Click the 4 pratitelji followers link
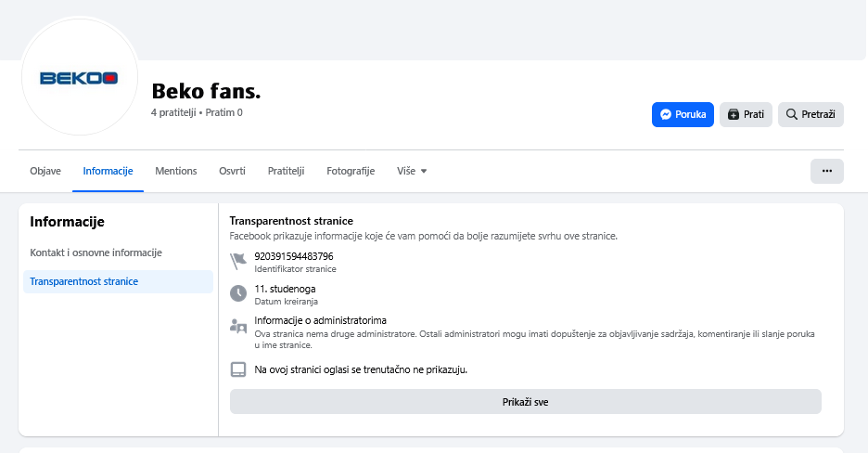This screenshot has height=453, width=868. point(173,112)
